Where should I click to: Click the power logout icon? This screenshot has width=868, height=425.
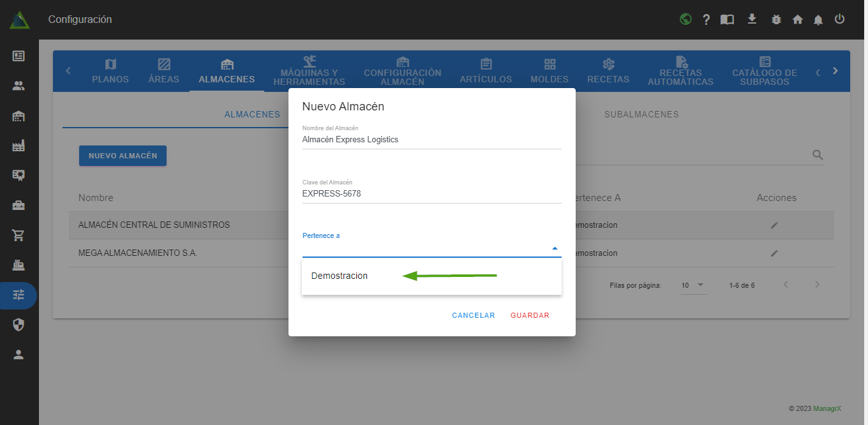click(x=839, y=19)
